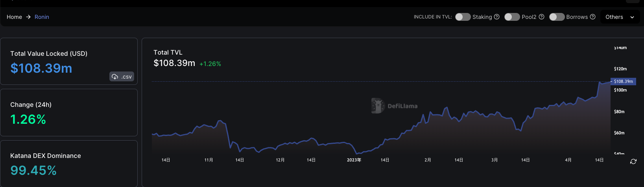Click the Total Value Locked (USD) label

tap(49, 53)
